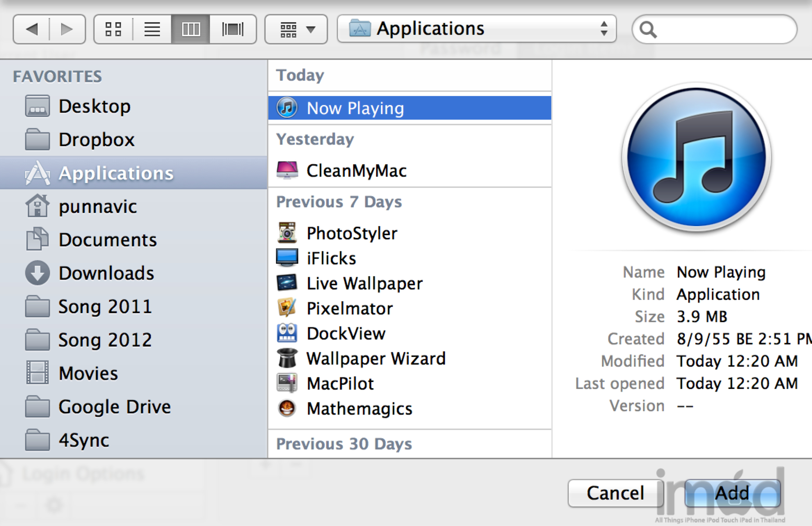Open the Applications location popup menu

(x=476, y=29)
